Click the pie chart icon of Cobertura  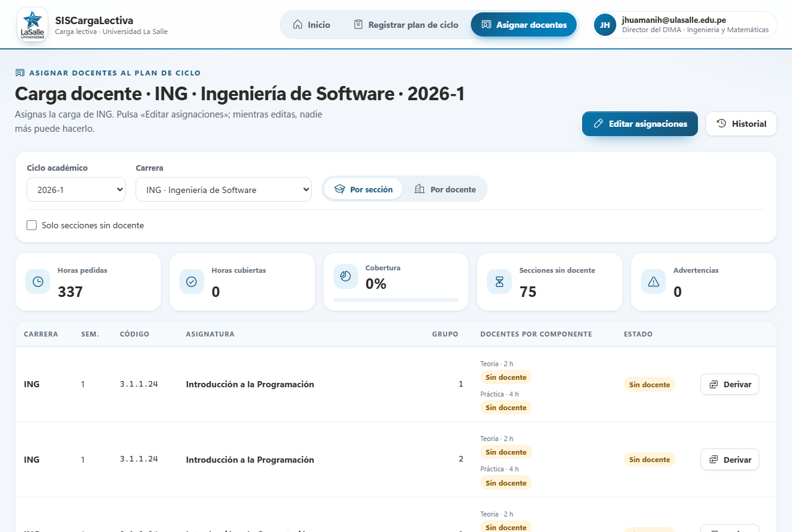click(346, 277)
